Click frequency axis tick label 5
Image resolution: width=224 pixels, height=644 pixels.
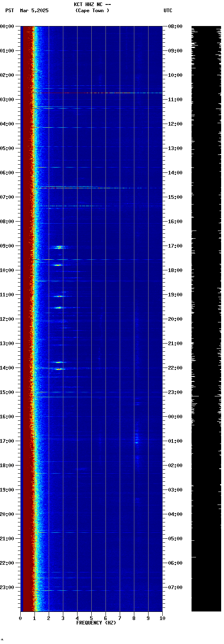91,618
